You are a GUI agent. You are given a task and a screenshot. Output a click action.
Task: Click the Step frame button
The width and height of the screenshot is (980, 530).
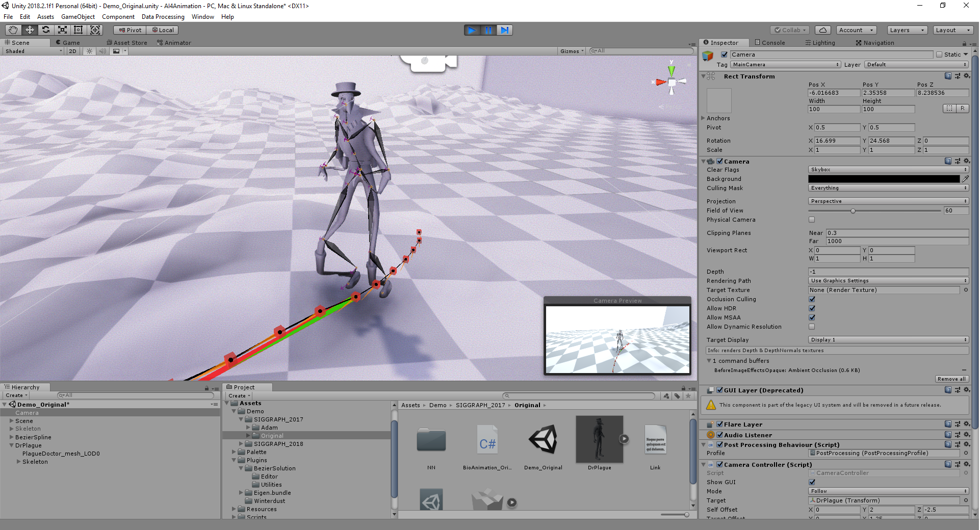(x=505, y=30)
